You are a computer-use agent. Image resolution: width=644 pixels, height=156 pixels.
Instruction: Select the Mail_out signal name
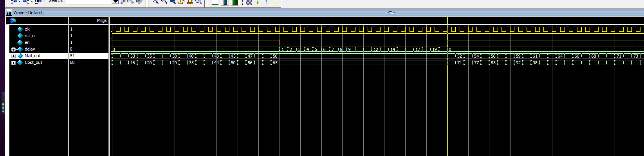click(32, 56)
